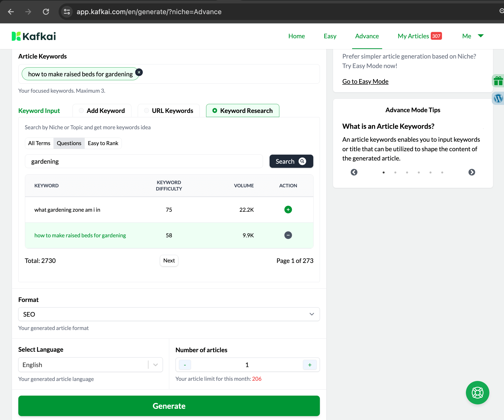Increase number of articles with plus
The image size is (504, 420).
pyautogui.click(x=309, y=365)
